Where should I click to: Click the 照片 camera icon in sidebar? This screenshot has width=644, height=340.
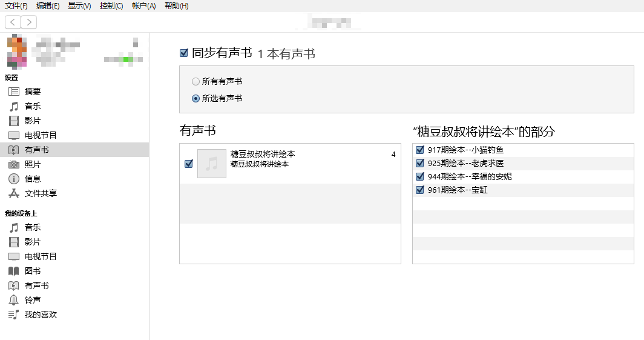14,164
